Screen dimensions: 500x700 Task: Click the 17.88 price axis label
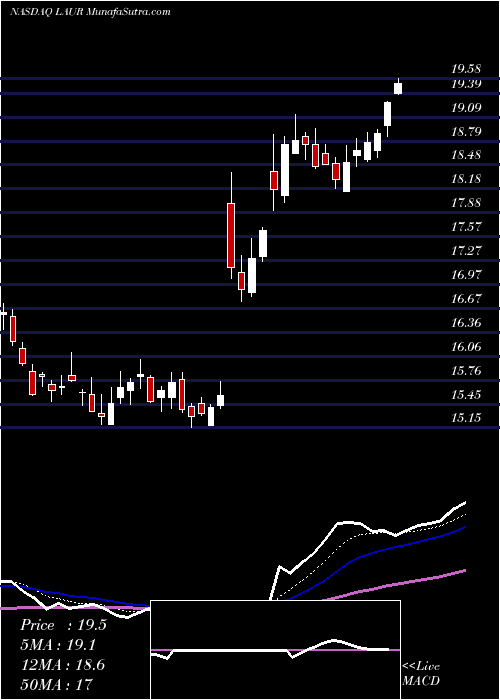pos(465,203)
